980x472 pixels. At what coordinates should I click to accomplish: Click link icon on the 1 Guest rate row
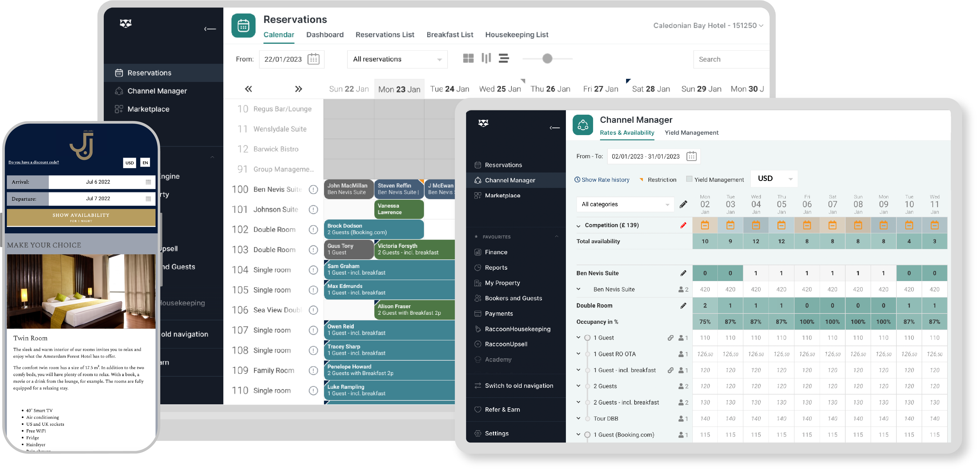coord(671,338)
